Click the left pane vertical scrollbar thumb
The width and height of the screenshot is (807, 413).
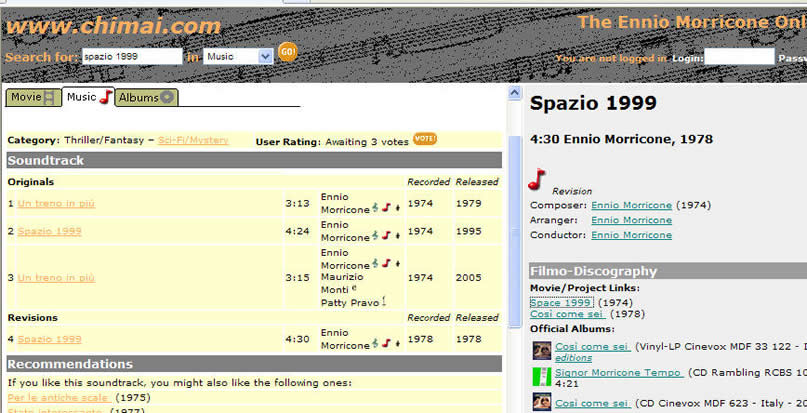pyautogui.click(x=514, y=232)
